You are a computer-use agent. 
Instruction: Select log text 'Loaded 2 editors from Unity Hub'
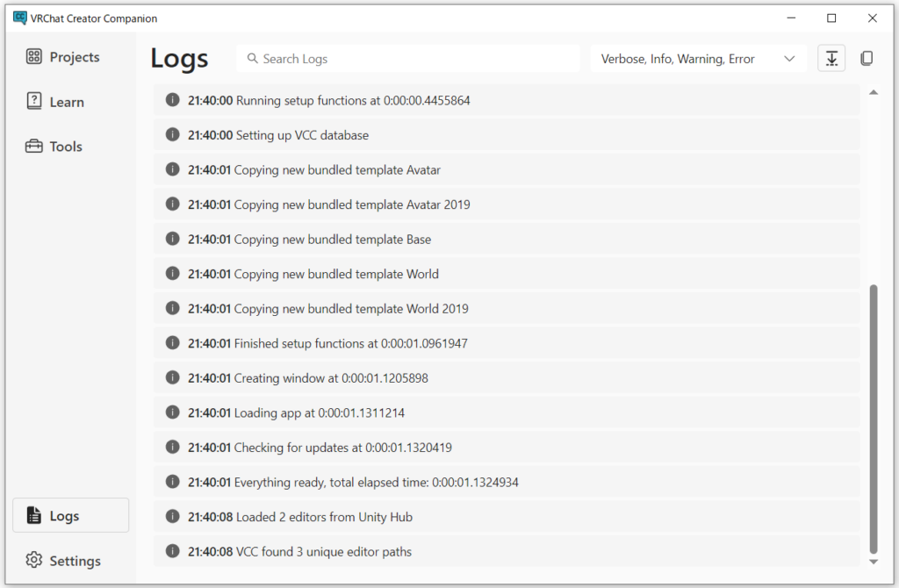[325, 517]
